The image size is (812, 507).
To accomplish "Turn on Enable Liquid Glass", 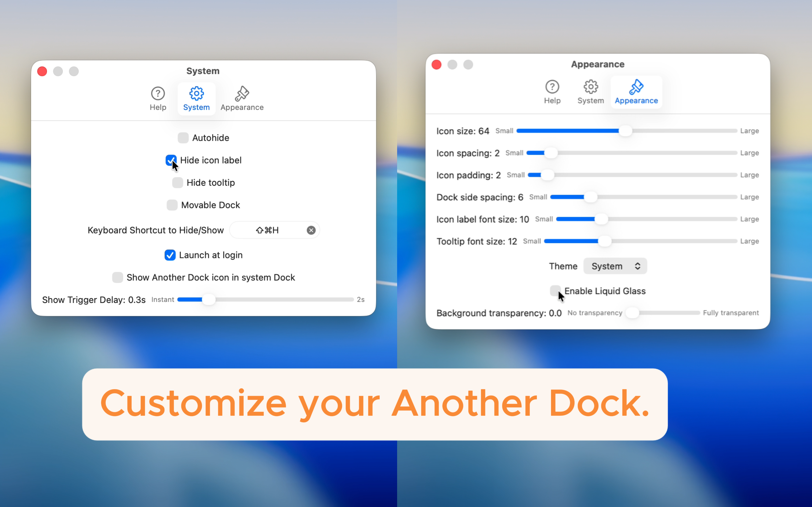I will pos(555,290).
